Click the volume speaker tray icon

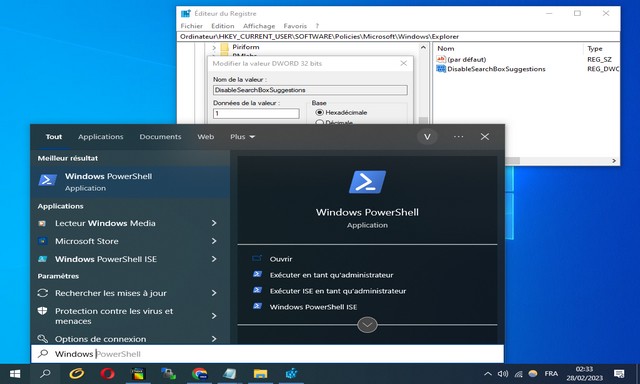click(x=503, y=374)
